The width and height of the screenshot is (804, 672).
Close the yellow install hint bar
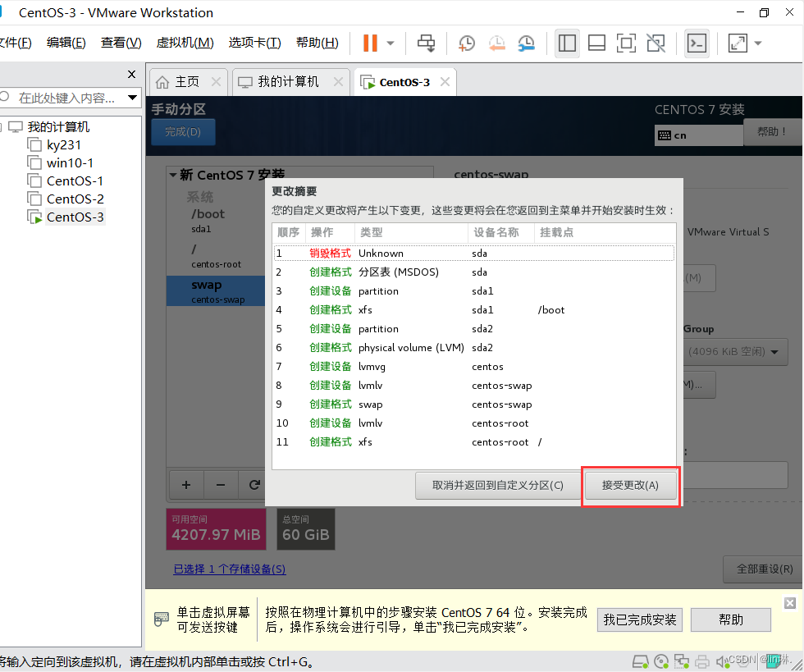coord(790,603)
